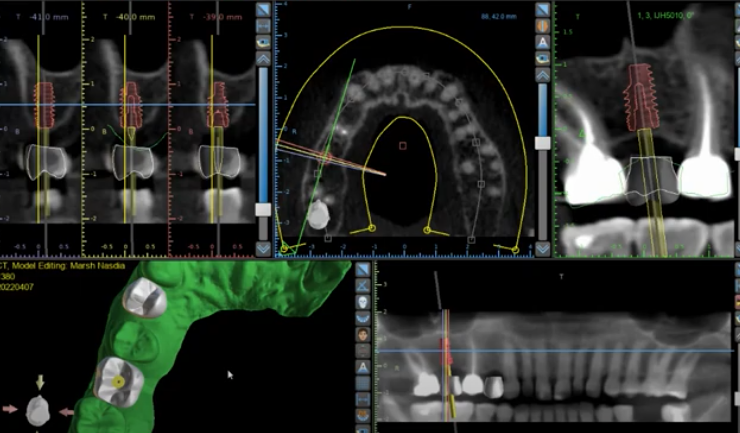Viewport: 740px width, 433px height.
Task: Select the letter A annotation icon in axial toolbar
Action: click(542, 42)
